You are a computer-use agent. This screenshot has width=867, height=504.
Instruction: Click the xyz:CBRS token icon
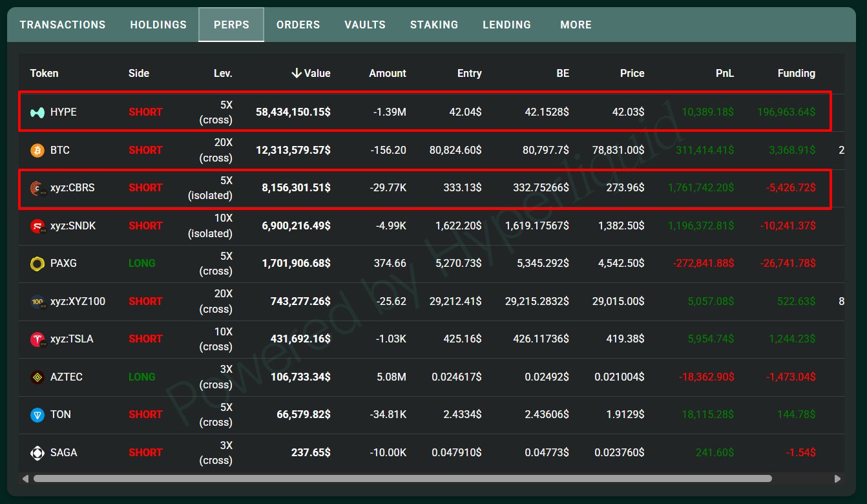37,188
